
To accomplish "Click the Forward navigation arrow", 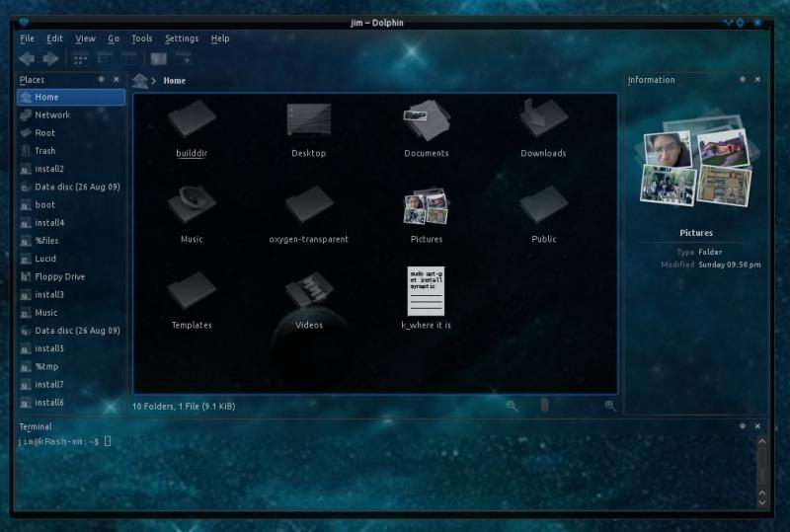I will [x=49, y=59].
